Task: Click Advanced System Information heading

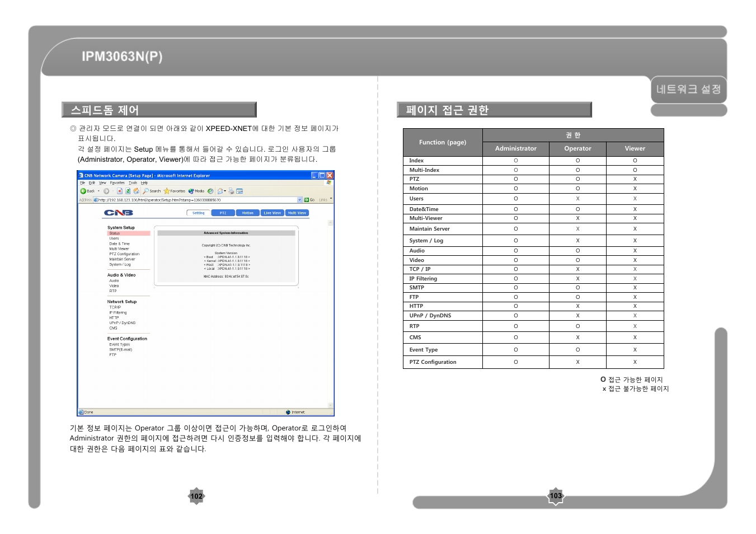Action: click(226, 233)
